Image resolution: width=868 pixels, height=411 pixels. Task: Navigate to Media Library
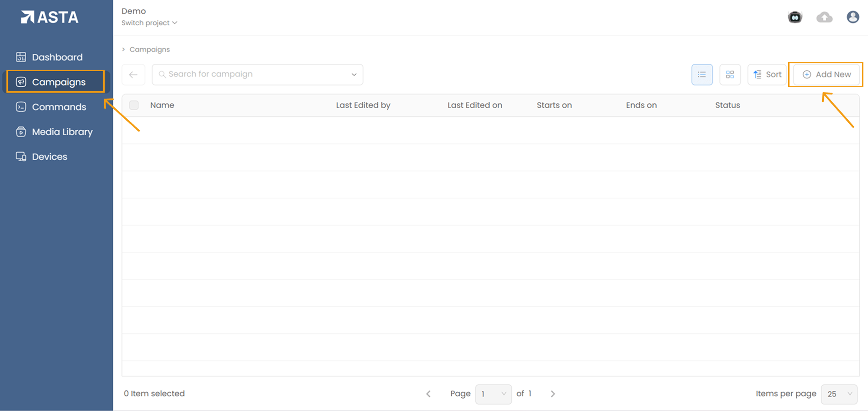62,132
